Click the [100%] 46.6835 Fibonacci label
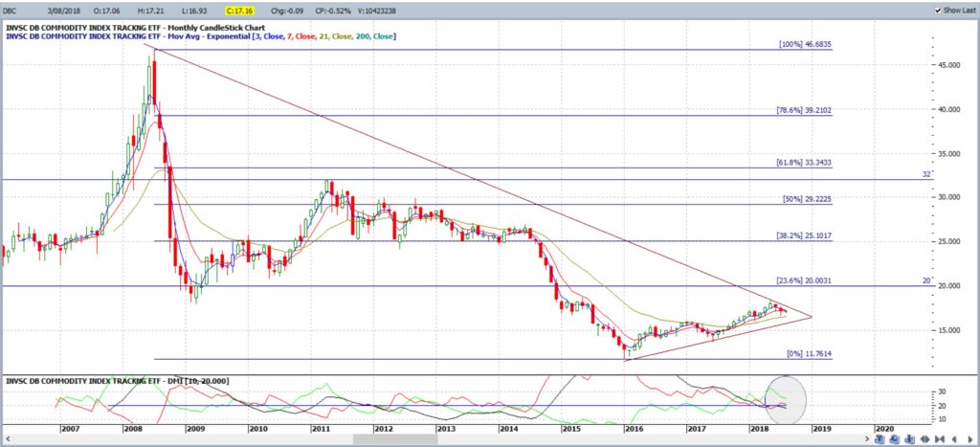980x447 pixels. tap(805, 44)
